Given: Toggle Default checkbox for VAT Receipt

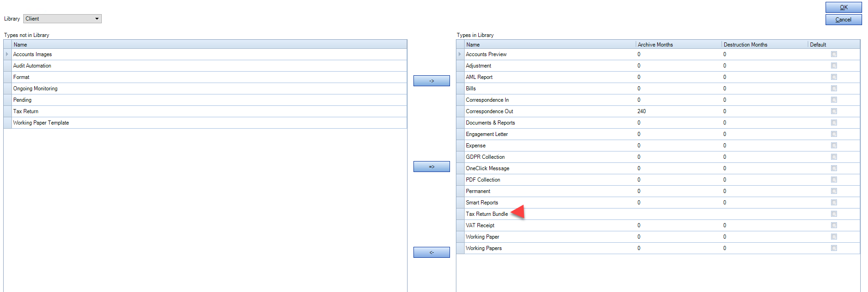Looking at the screenshot, I should [834, 225].
